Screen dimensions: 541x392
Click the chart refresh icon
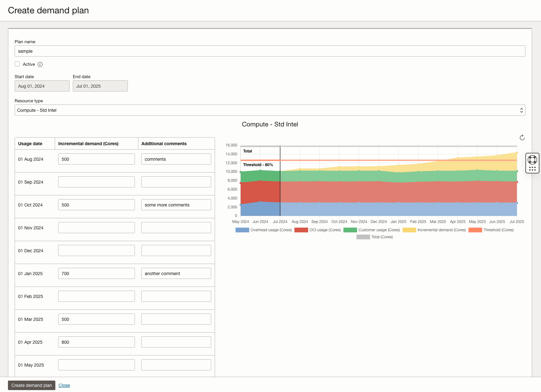pyautogui.click(x=522, y=138)
